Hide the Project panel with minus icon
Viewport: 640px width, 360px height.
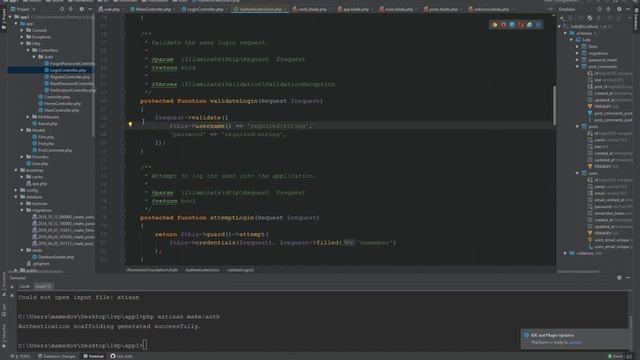90,9
